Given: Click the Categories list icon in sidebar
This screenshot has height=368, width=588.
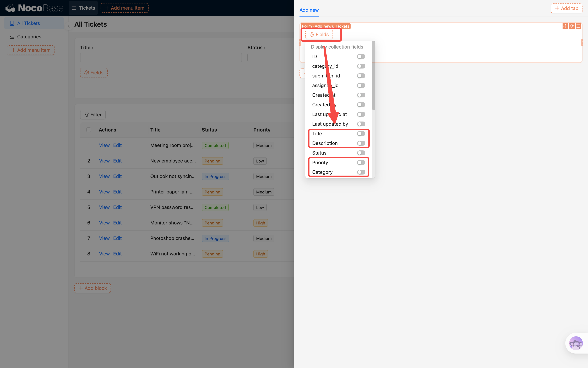Looking at the screenshot, I should pyautogui.click(x=12, y=37).
